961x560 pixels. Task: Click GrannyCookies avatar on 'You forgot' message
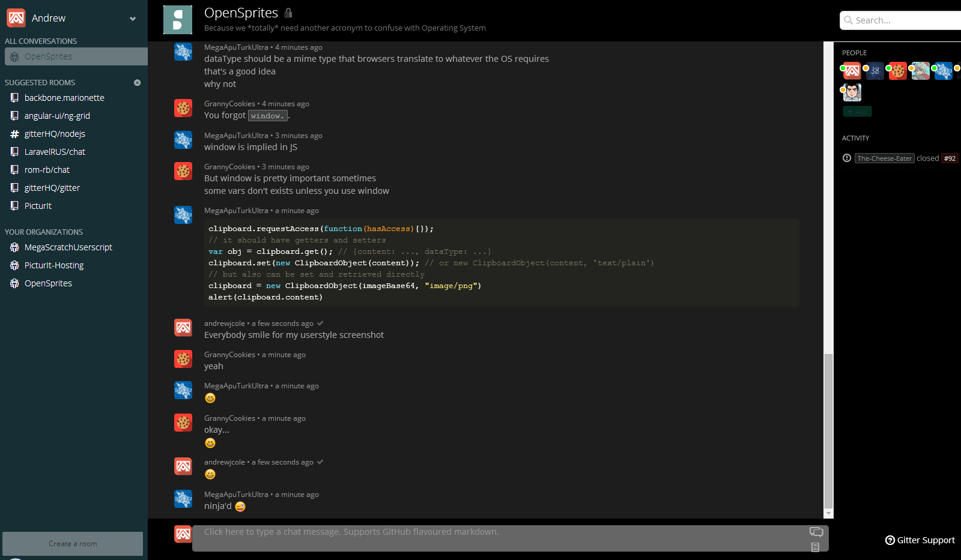183,108
